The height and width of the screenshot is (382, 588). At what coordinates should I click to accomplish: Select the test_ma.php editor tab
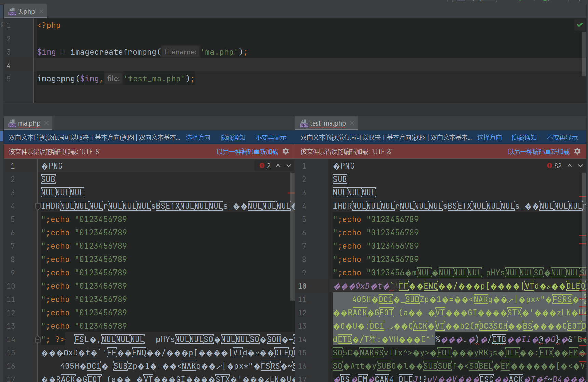[327, 123]
